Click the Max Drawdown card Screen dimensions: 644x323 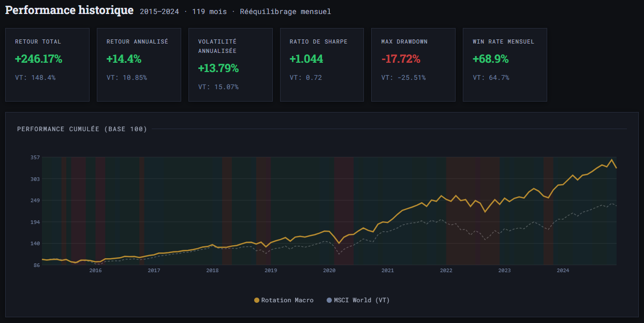tap(413, 64)
